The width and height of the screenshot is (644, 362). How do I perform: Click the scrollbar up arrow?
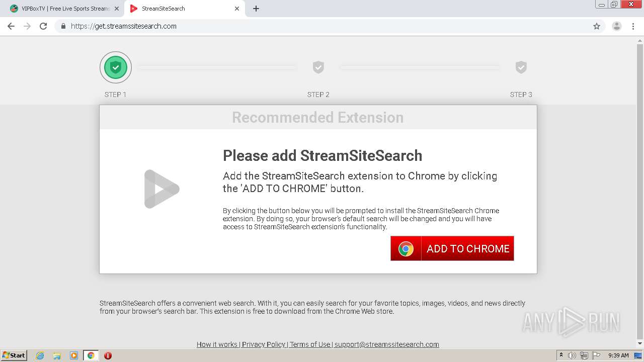(x=640, y=41)
